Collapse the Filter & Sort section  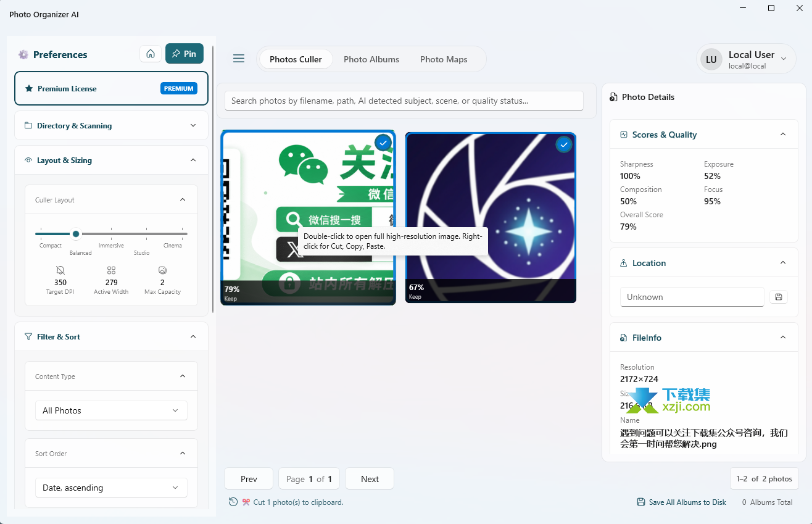pos(193,337)
